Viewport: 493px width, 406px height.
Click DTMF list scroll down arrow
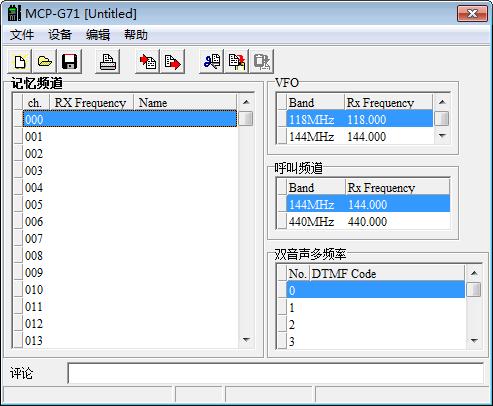[x=474, y=341]
